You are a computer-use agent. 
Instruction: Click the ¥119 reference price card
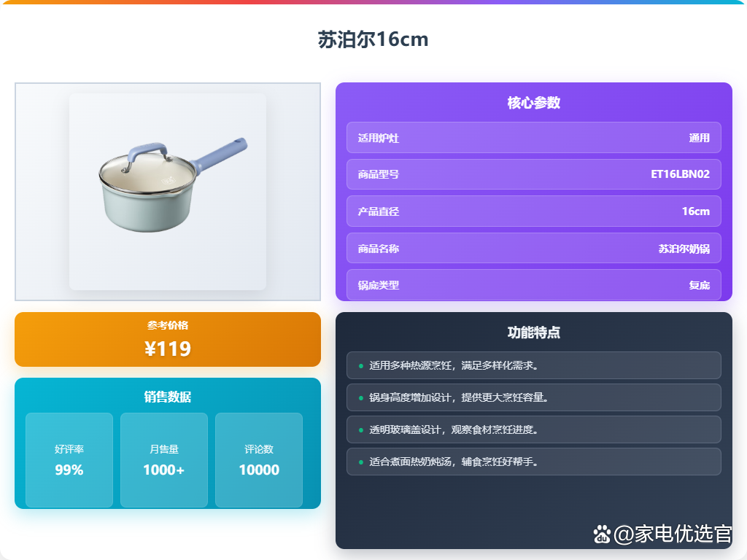[x=168, y=340]
